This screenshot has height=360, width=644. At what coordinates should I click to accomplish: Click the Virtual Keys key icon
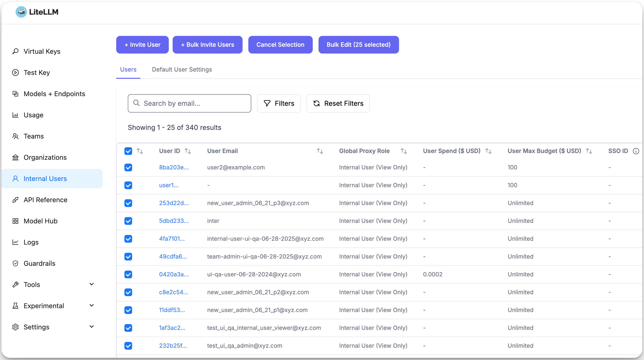pyautogui.click(x=15, y=51)
